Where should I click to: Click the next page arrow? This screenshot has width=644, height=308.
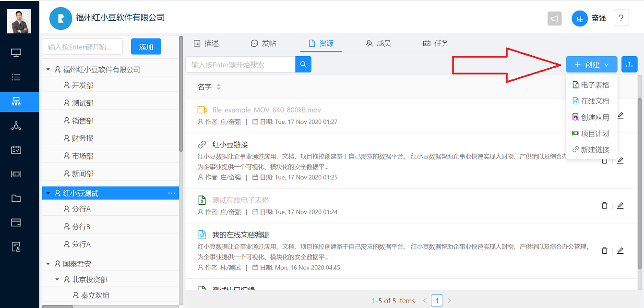coord(449,301)
